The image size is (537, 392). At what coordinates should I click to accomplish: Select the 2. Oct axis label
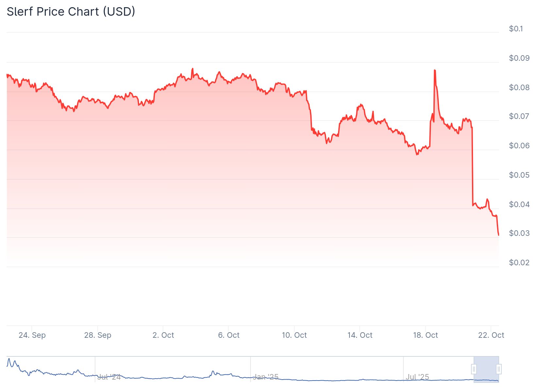tap(163, 335)
